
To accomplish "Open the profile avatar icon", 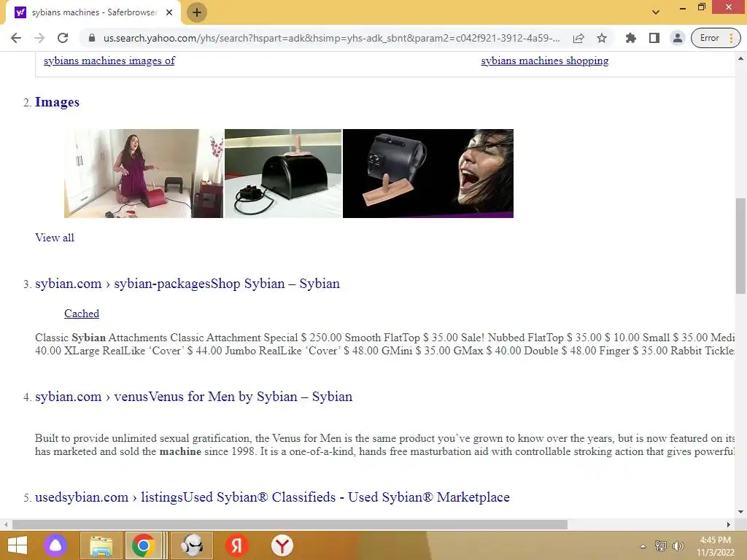I will click(x=677, y=38).
